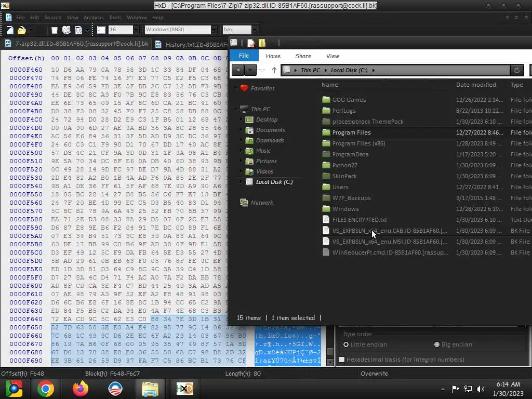532x399 pixels.
Task: Select Music in navigation pane
Action: (x=263, y=151)
